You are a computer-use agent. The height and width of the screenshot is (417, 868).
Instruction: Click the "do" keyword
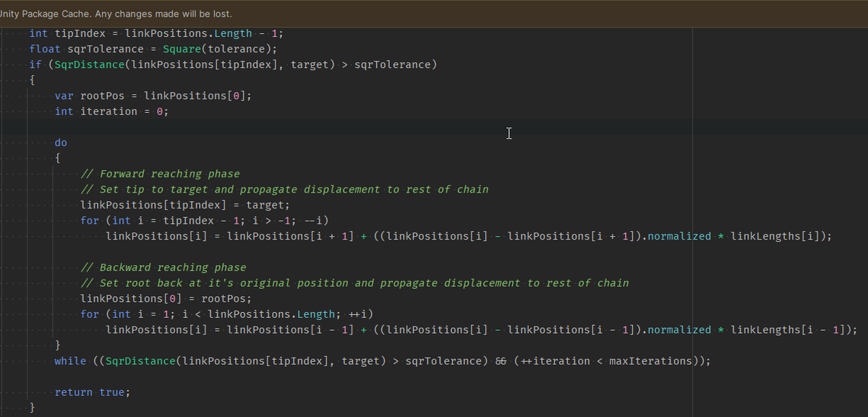(61, 143)
